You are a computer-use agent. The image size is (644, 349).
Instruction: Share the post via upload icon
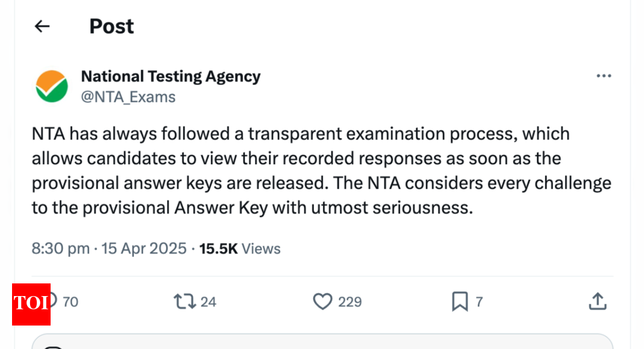pyautogui.click(x=598, y=301)
